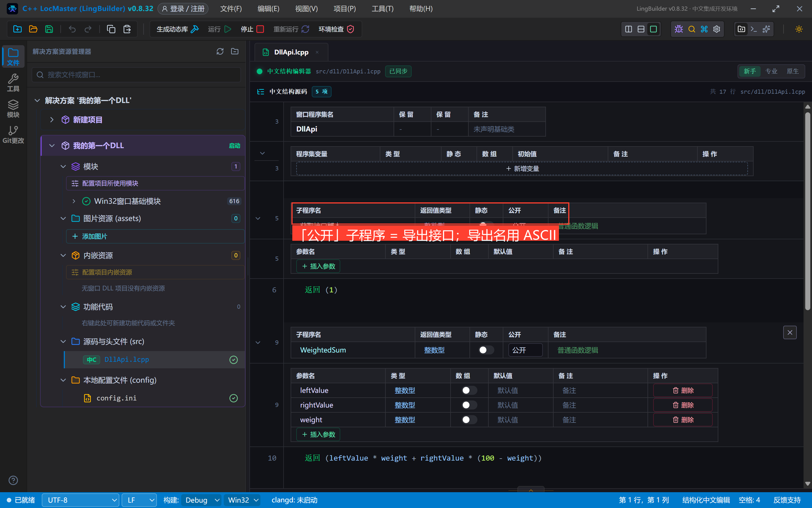Select the DllApi.lcpp editor tab

[x=291, y=52]
